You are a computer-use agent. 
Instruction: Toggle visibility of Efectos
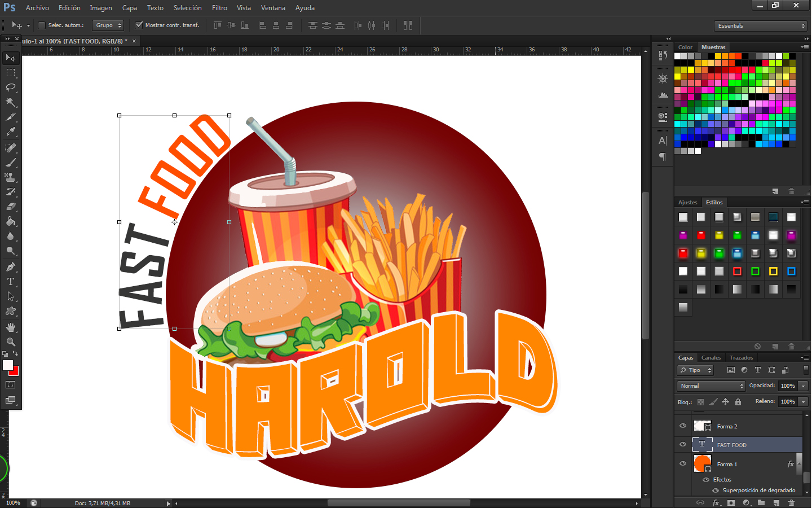point(706,480)
